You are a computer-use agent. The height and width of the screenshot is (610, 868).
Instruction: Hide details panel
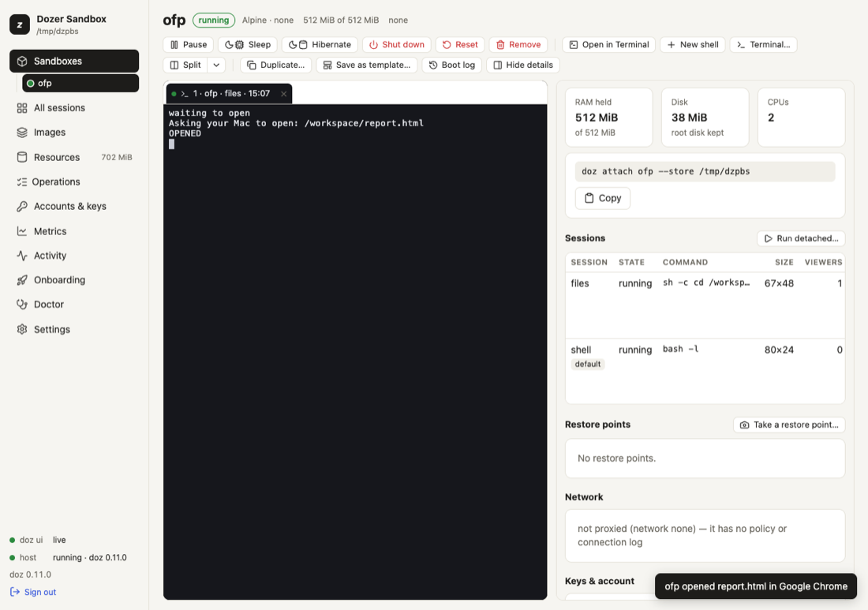pos(523,65)
